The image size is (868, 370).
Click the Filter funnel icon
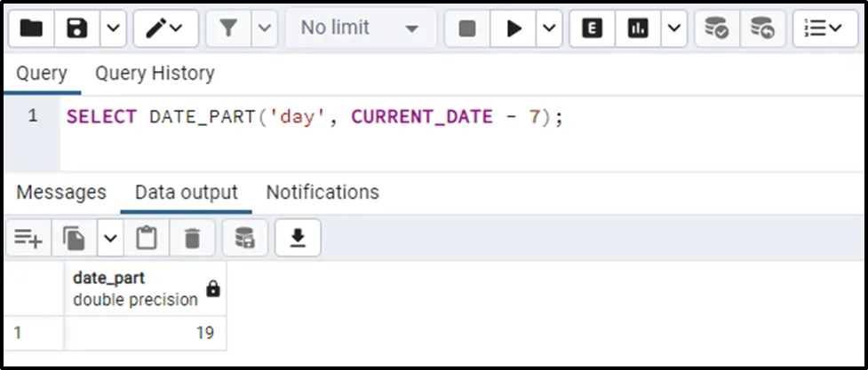point(228,28)
